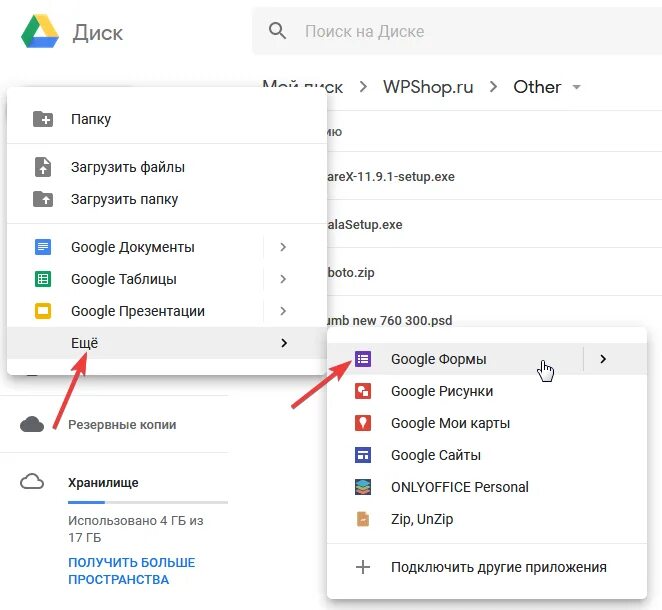Click the Мой диск breadcrumb
The height and width of the screenshot is (610, 662).
point(302,87)
